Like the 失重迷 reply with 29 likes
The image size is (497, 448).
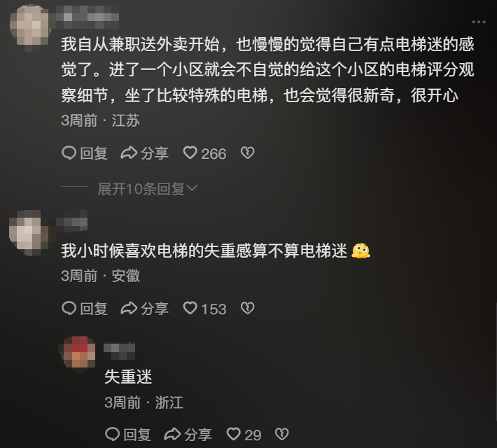pos(244,435)
